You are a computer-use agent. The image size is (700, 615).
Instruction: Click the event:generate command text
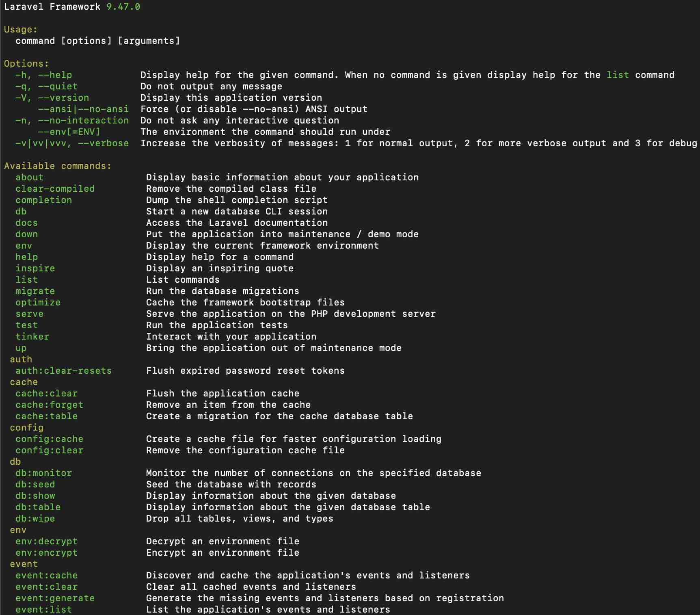(x=55, y=598)
